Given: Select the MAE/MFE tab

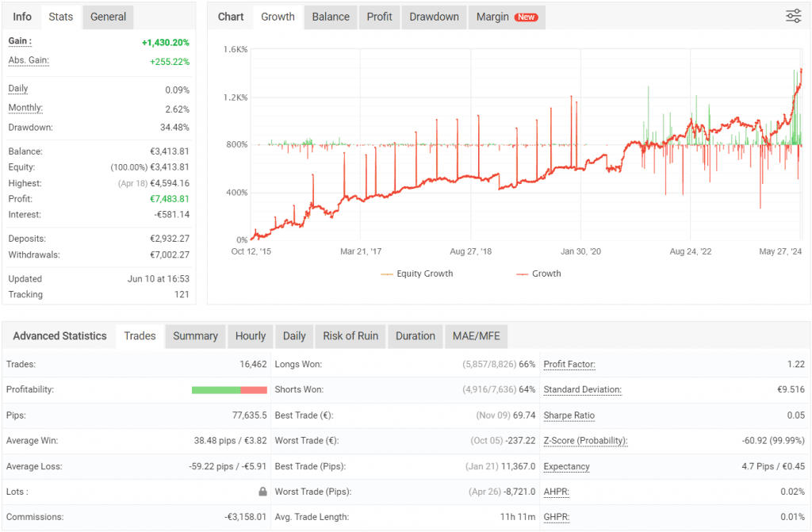Looking at the screenshot, I should point(475,336).
